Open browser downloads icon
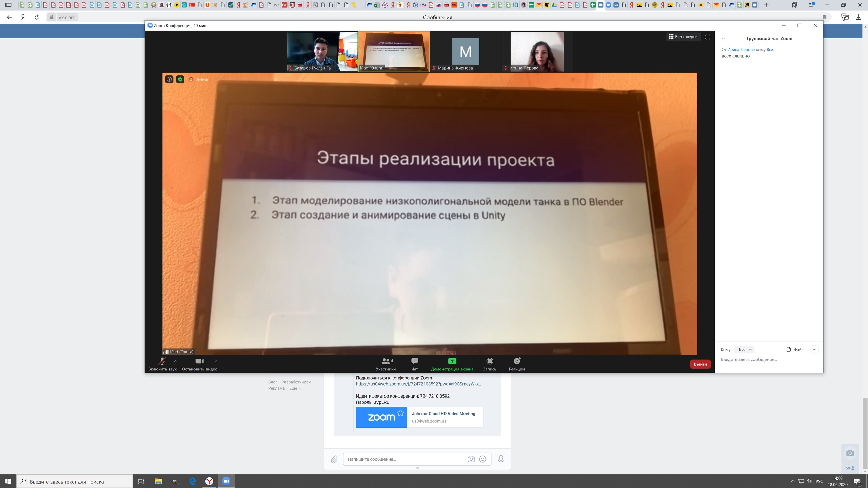This screenshot has width=868, height=488. click(x=859, y=17)
